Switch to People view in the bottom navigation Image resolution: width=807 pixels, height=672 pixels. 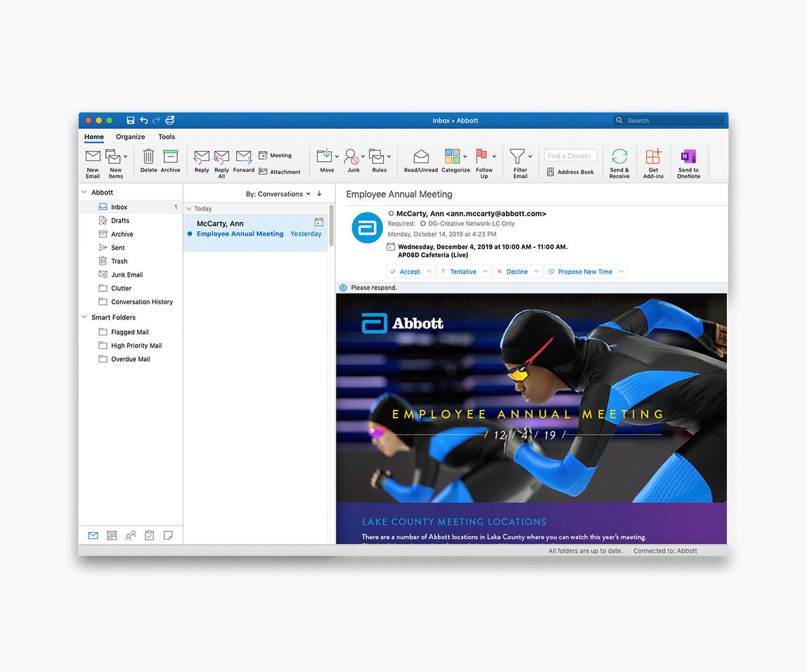pyautogui.click(x=131, y=536)
